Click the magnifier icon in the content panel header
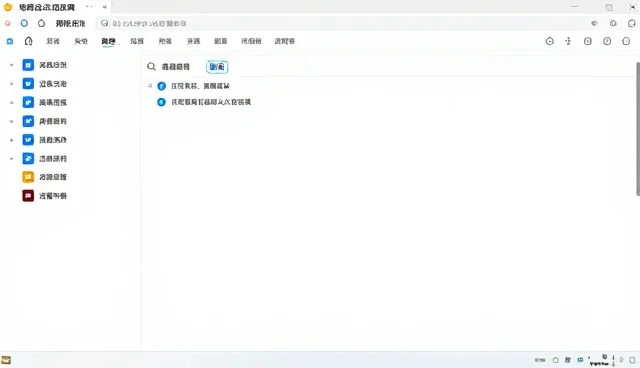This screenshot has width=640, height=368. pos(151,67)
